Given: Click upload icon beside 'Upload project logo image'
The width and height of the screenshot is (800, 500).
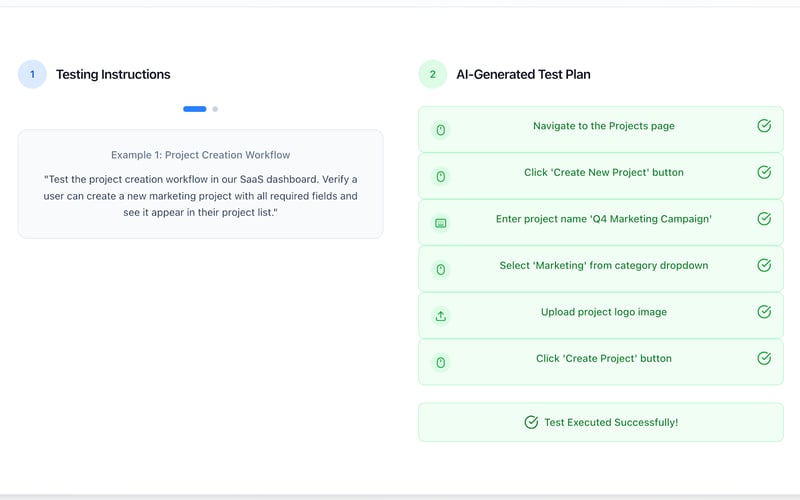Looking at the screenshot, I should click(x=441, y=316).
